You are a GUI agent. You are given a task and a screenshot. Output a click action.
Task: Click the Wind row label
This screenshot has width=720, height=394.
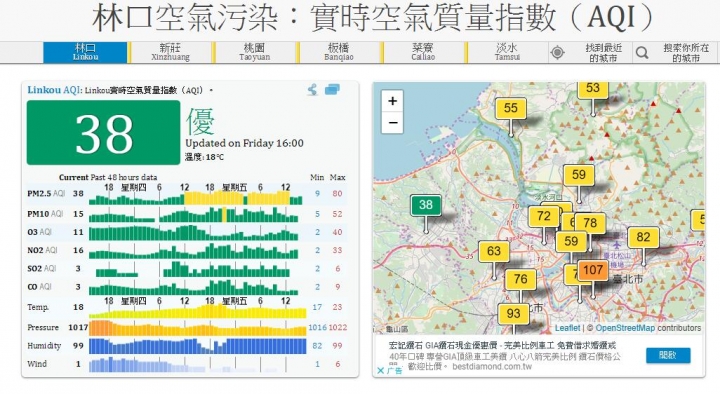pyautogui.click(x=37, y=364)
